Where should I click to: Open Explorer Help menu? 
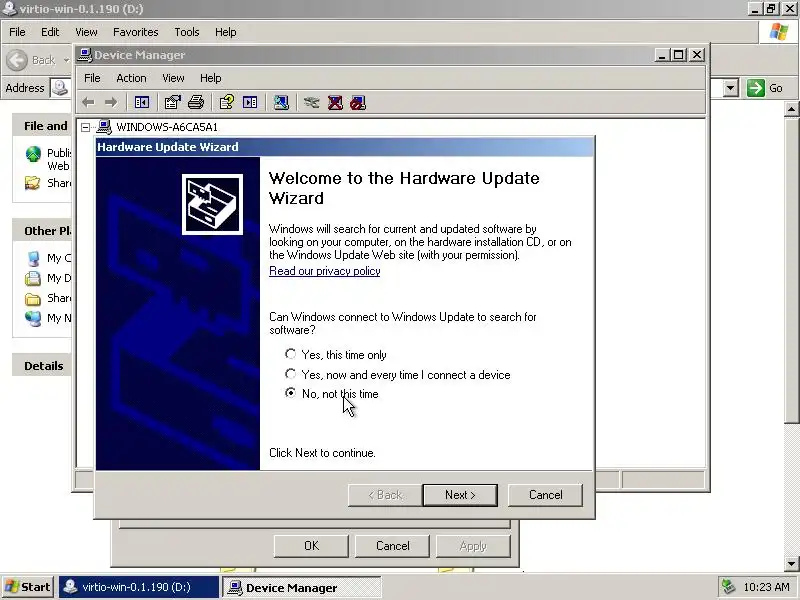(226, 32)
